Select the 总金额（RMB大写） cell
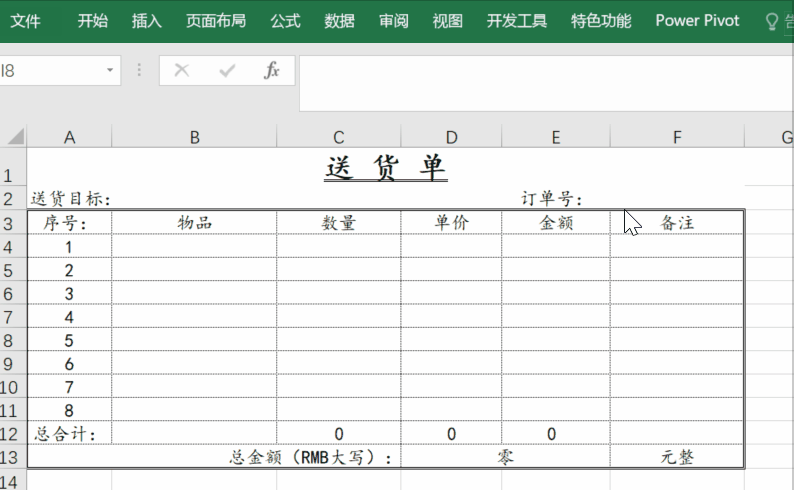The width and height of the screenshot is (794, 490). [214, 457]
